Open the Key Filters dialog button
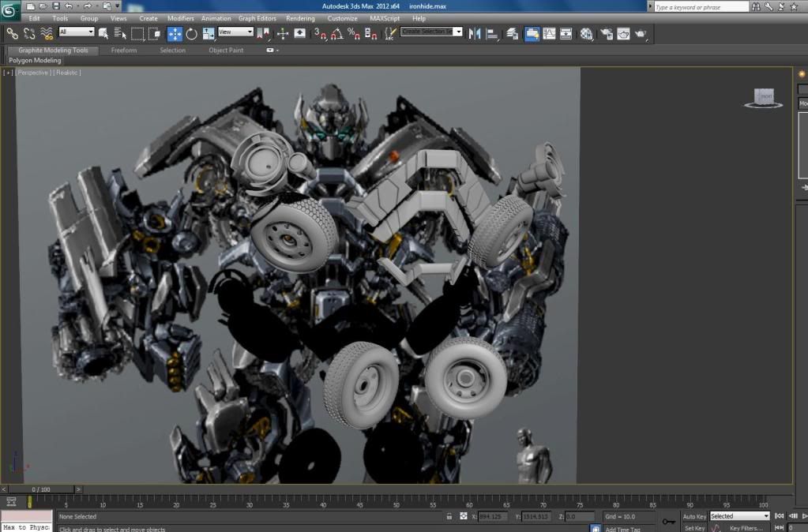This screenshot has width=808, height=532. [x=746, y=528]
